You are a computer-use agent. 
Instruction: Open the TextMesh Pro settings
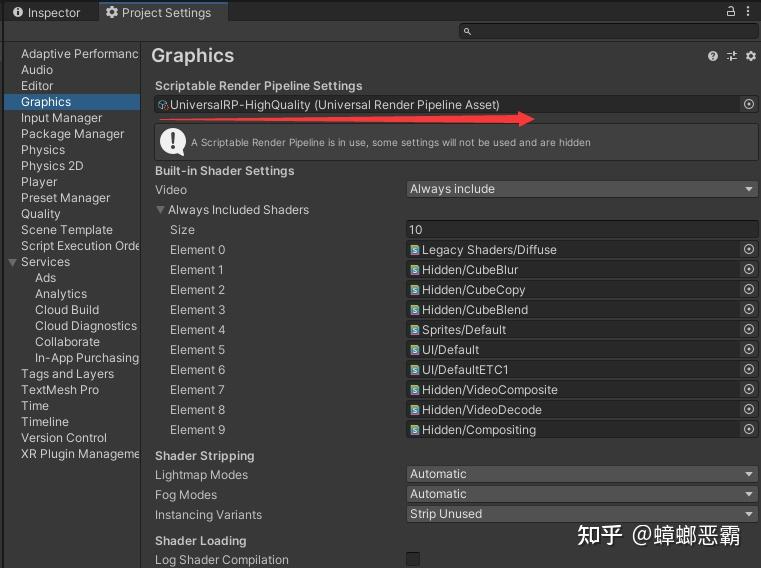60,390
